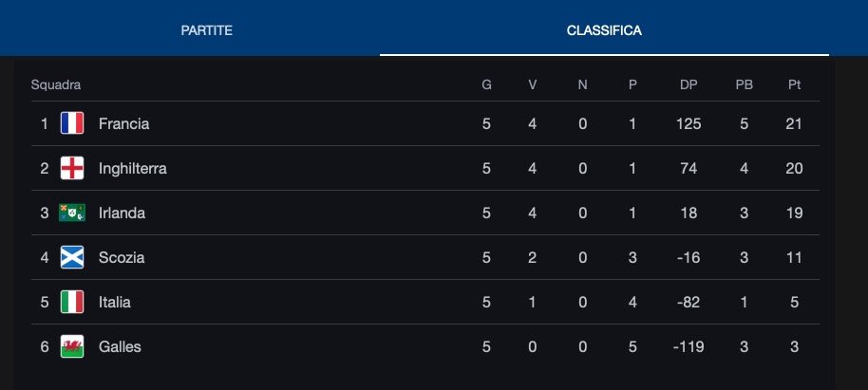Click the Wales dragon flag icon
868x390 pixels.
pyautogui.click(x=72, y=347)
